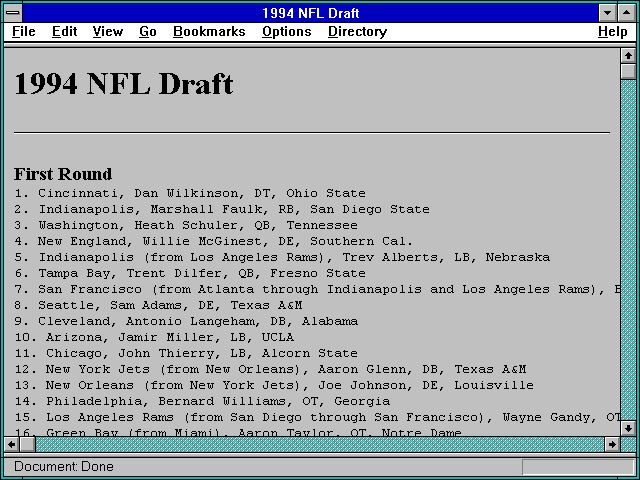Viewport: 640px width, 480px height.
Task: Click the Tampa Bay, Trent Dilfer line
Action: 190,273
